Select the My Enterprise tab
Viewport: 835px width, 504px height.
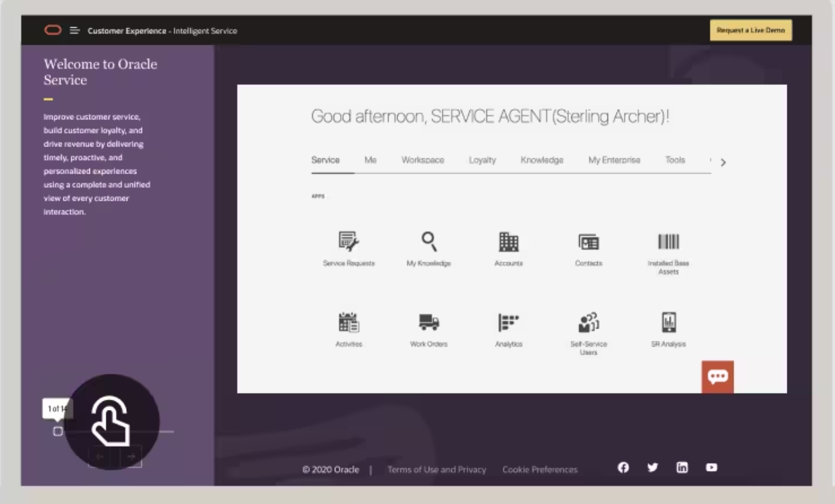coord(614,160)
